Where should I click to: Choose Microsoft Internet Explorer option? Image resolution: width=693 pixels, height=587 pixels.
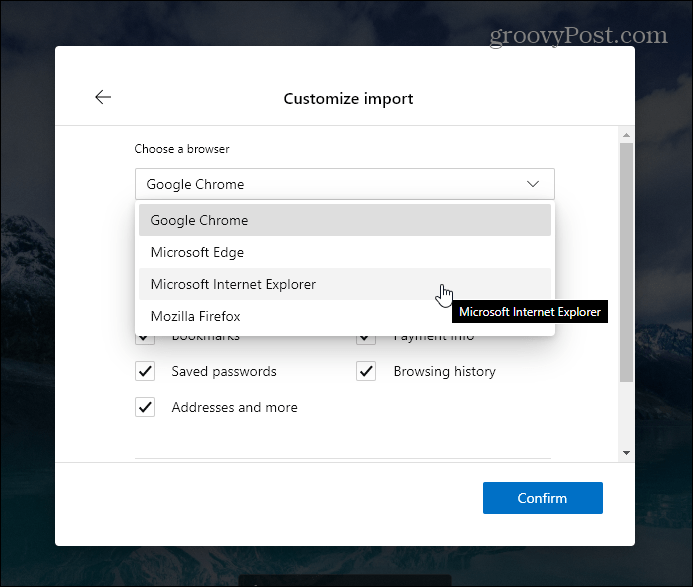point(345,284)
